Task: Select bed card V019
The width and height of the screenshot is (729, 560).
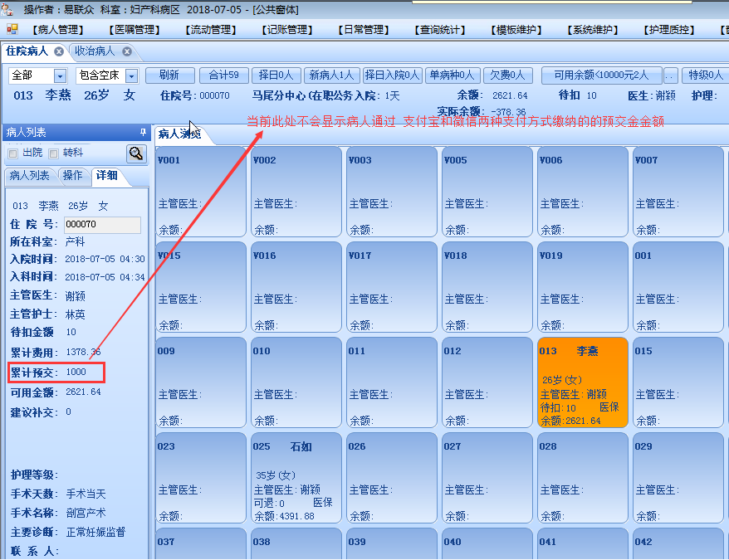Action: (582, 287)
